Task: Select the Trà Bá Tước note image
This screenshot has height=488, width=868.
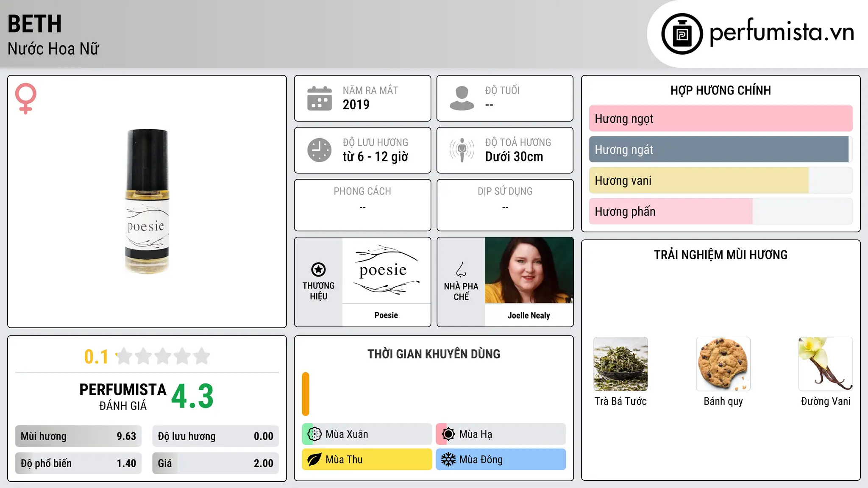Action: click(620, 364)
